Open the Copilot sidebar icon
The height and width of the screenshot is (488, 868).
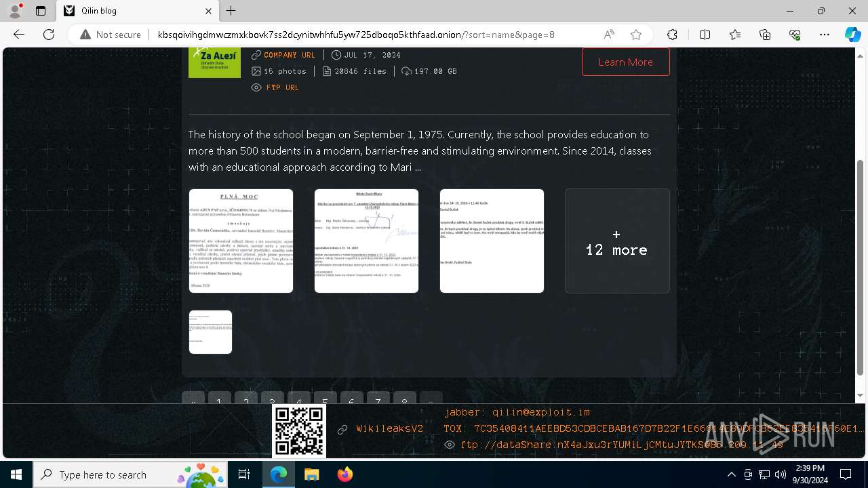(852, 35)
